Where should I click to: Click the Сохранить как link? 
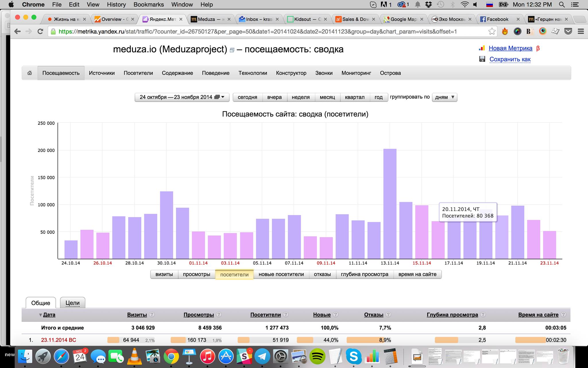510,59
